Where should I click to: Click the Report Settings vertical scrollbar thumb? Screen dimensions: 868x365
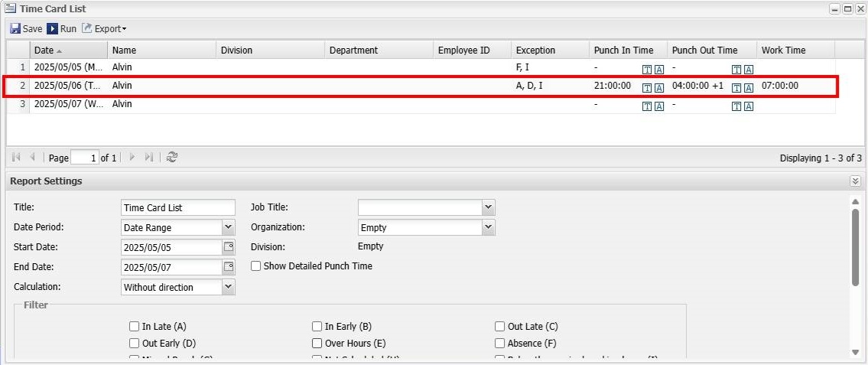(856, 248)
